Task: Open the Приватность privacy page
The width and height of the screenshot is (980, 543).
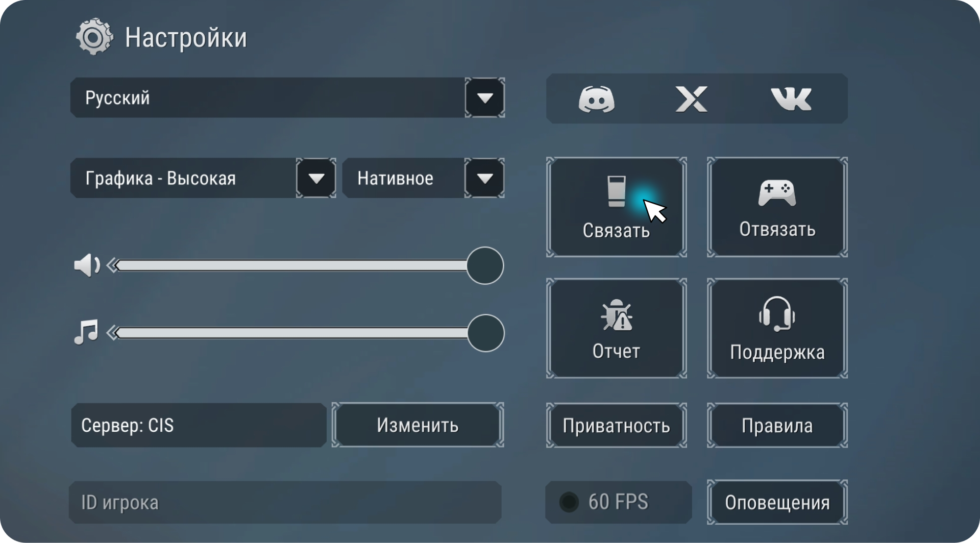Action: (616, 425)
